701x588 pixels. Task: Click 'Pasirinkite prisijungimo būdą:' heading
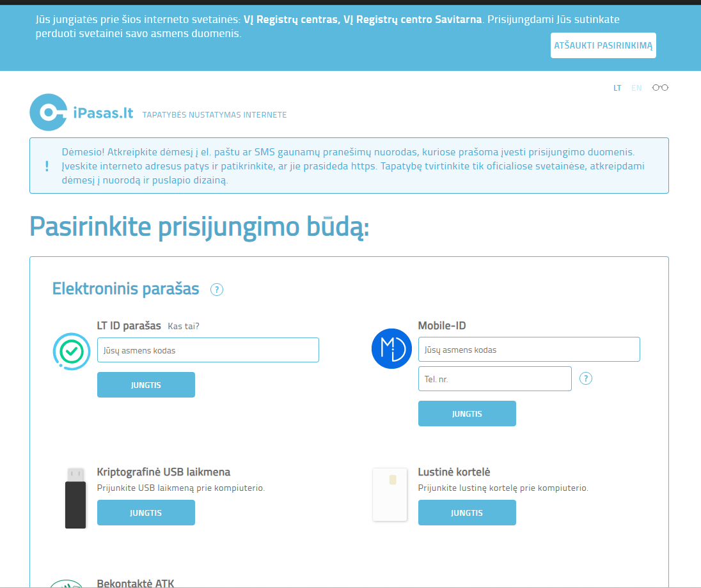pyautogui.click(x=200, y=227)
